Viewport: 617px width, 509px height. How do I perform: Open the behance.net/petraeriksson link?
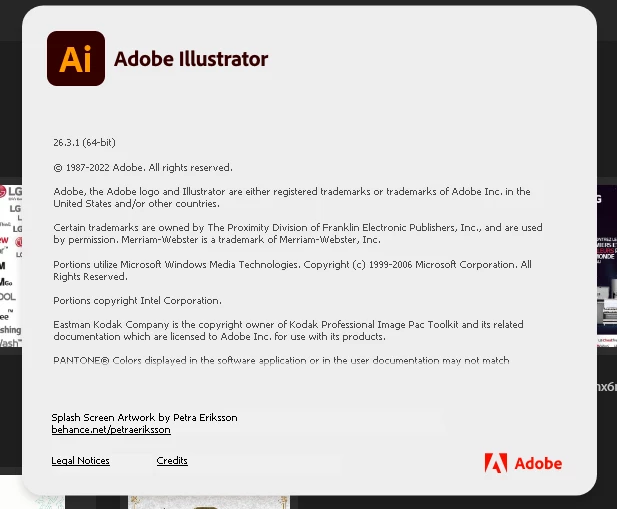pos(111,430)
